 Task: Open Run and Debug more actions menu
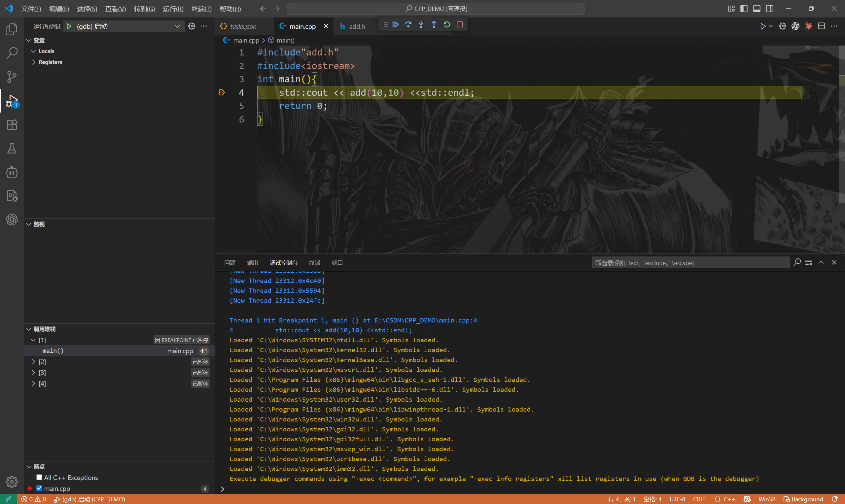[x=204, y=26]
